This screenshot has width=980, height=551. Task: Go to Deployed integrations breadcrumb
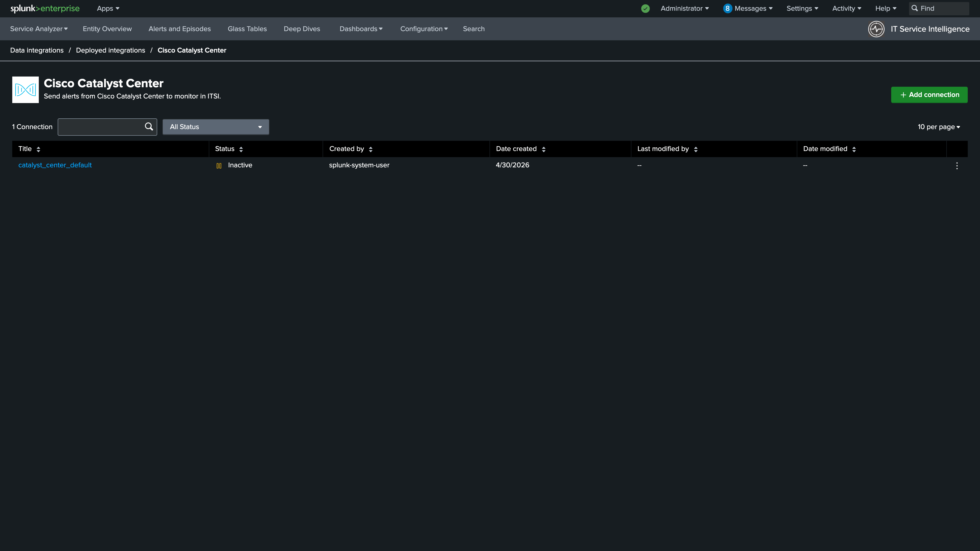click(x=110, y=50)
